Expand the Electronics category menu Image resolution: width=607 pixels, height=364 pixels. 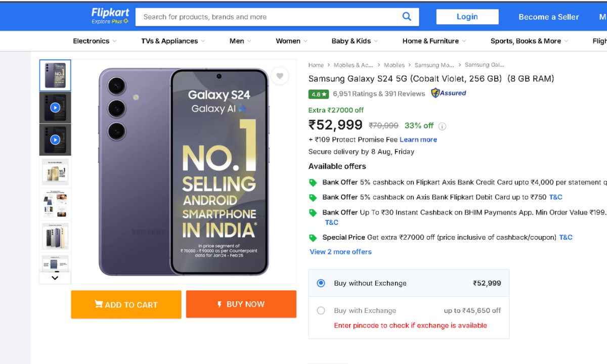point(95,41)
